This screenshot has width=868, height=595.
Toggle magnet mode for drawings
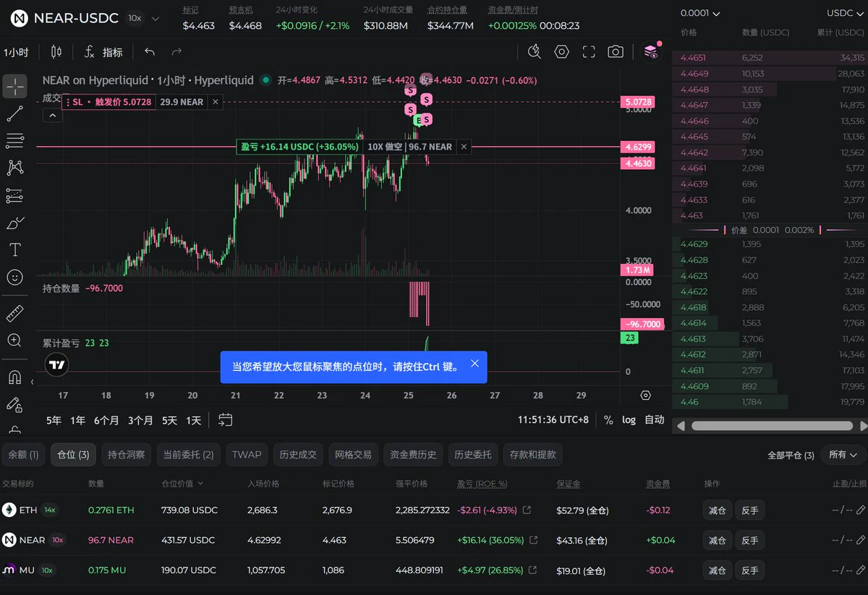[x=14, y=377]
